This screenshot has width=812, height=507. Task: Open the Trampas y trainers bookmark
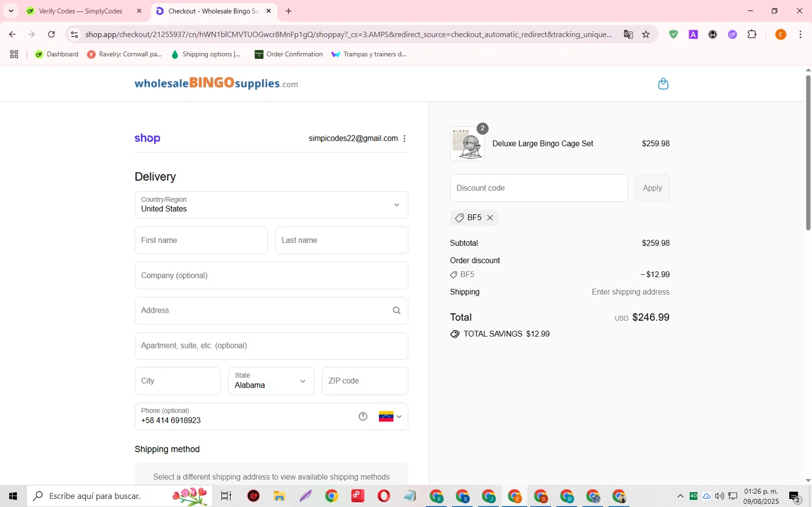pos(369,54)
